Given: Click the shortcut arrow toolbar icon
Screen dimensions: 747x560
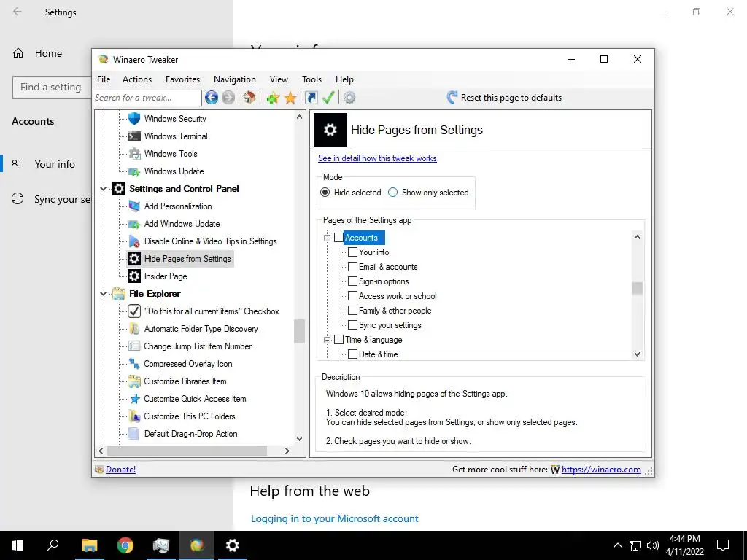Looking at the screenshot, I should (311, 98).
